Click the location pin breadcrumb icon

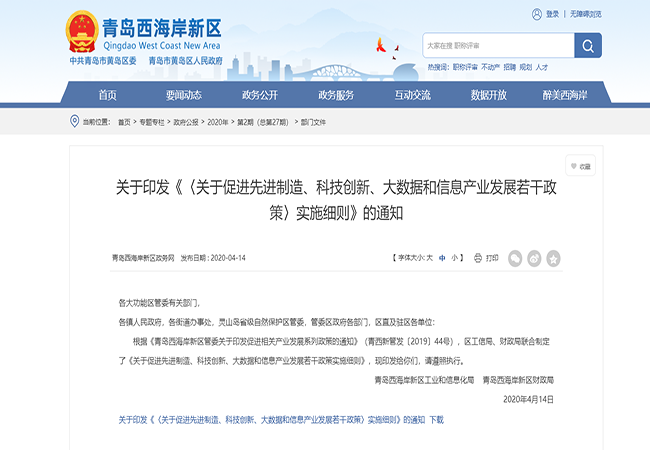point(74,121)
